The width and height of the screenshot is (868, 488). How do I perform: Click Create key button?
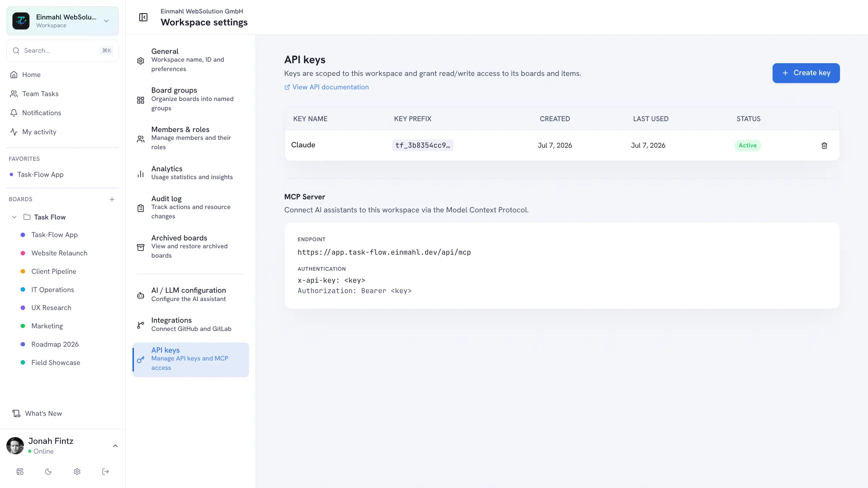click(806, 73)
